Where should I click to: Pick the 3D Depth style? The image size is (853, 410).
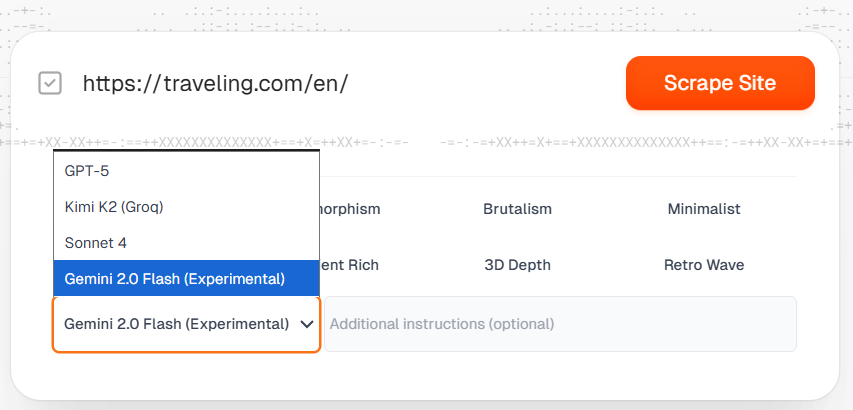pos(517,265)
